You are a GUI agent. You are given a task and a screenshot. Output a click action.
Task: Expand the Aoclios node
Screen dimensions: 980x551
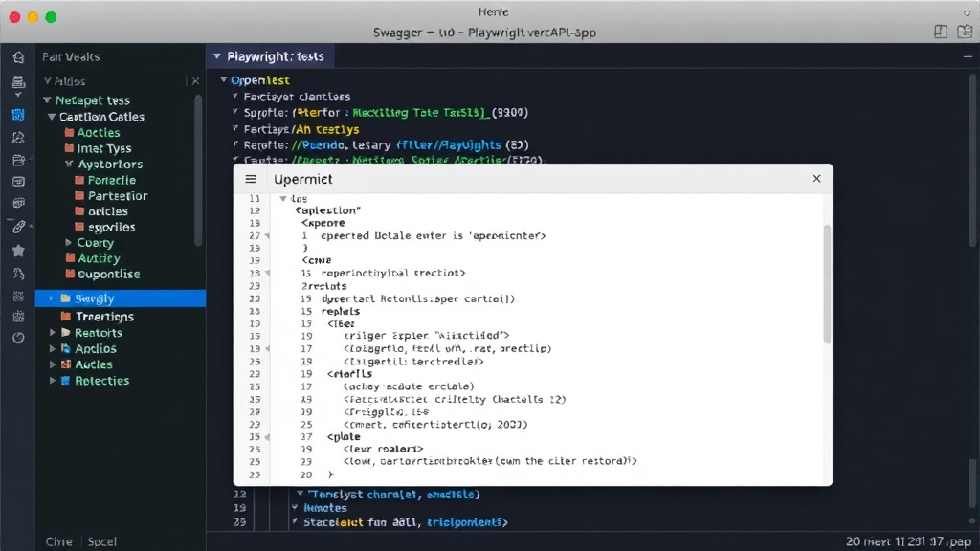pos(53,348)
